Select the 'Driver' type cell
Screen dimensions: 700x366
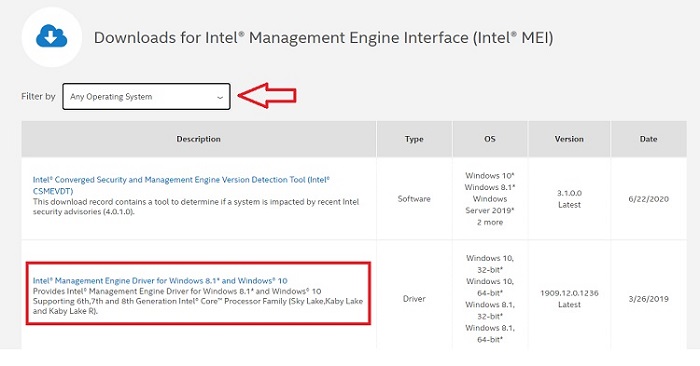414,299
